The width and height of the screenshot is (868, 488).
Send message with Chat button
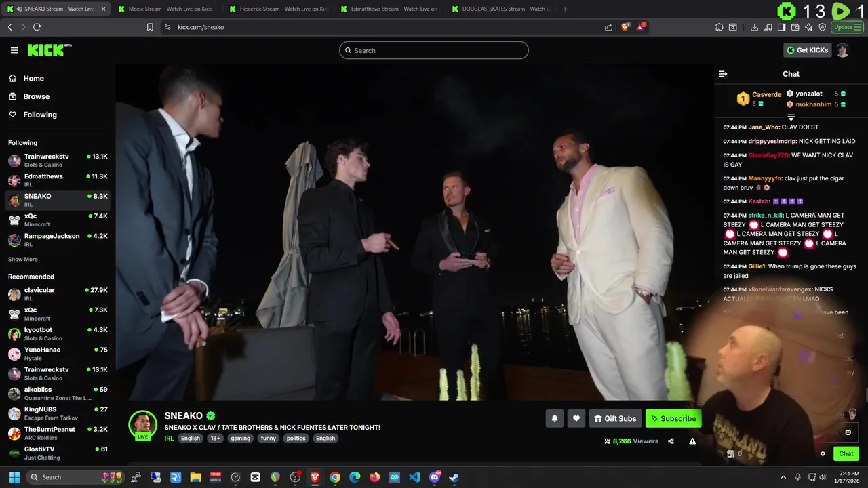tap(846, 454)
